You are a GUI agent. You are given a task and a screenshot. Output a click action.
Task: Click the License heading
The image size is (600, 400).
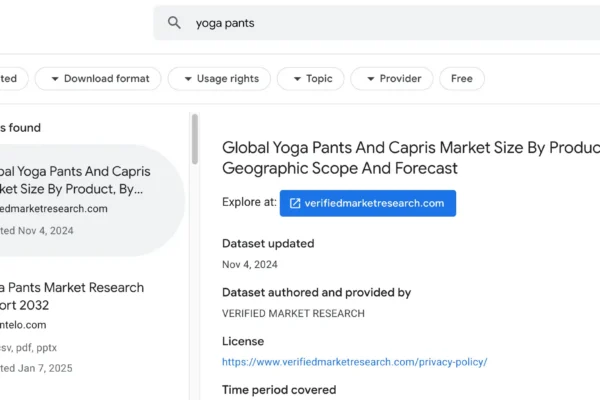pos(243,341)
